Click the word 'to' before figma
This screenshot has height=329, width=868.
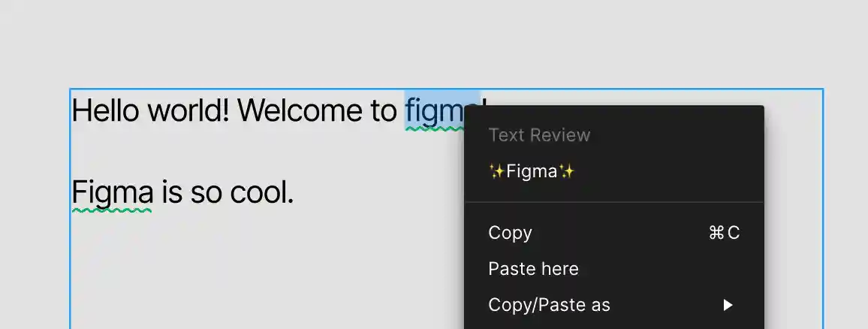pyautogui.click(x=383, y=111)
